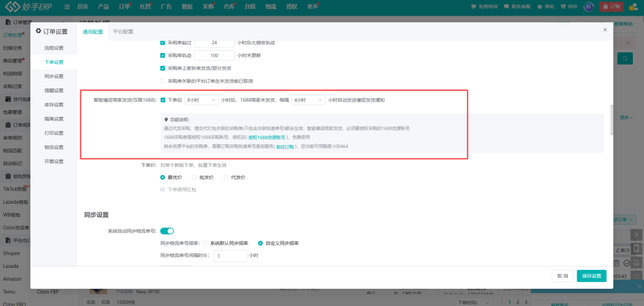Screen dimensions: 644x306
Task: Select the 批发价 radio button
Action: [x=194, y=177]
